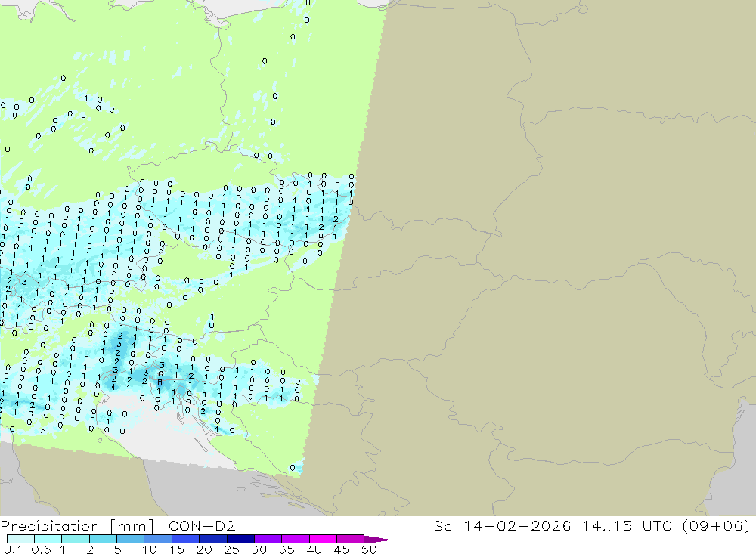Click the 'Sa 14-02-2026' date text

503,525
